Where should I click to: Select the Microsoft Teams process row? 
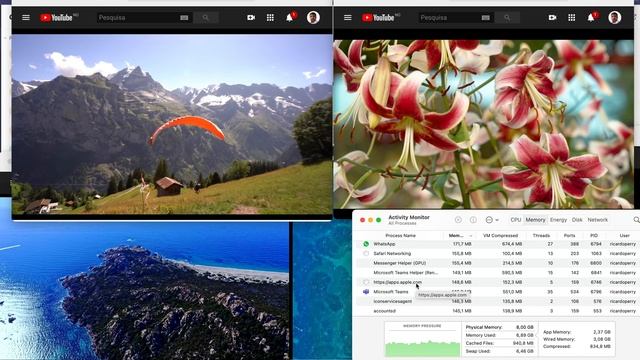tap(498, 292)
